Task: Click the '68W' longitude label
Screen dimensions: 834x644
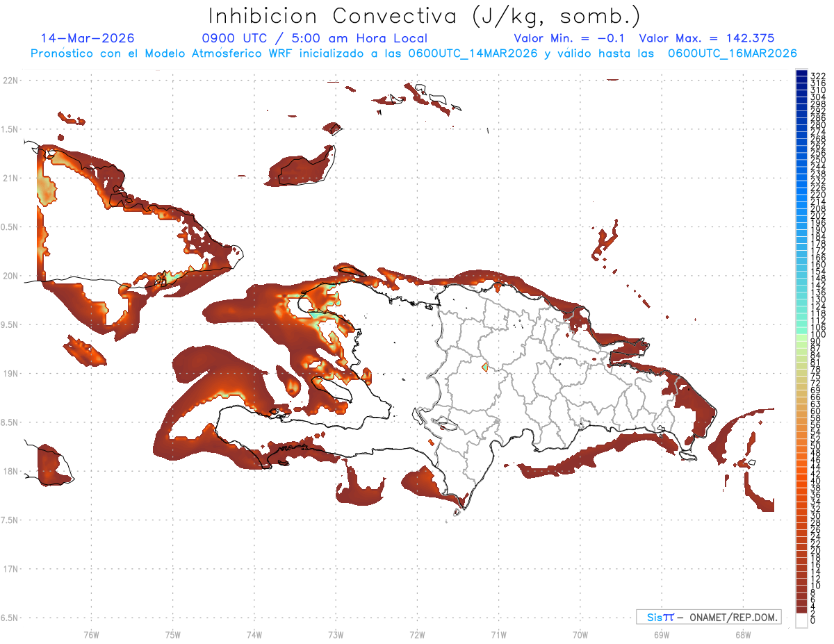Action: tap(743, 635)
